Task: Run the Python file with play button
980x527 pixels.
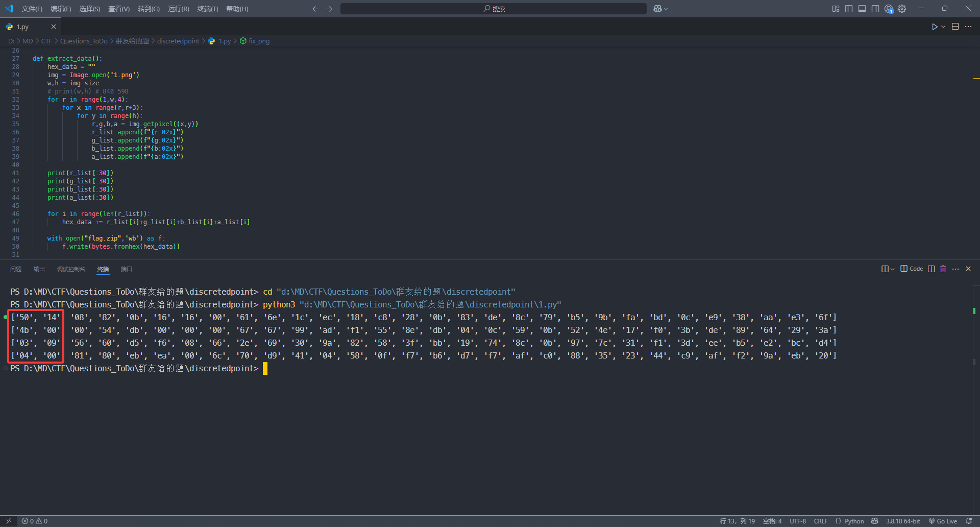Action: (935, 27)
